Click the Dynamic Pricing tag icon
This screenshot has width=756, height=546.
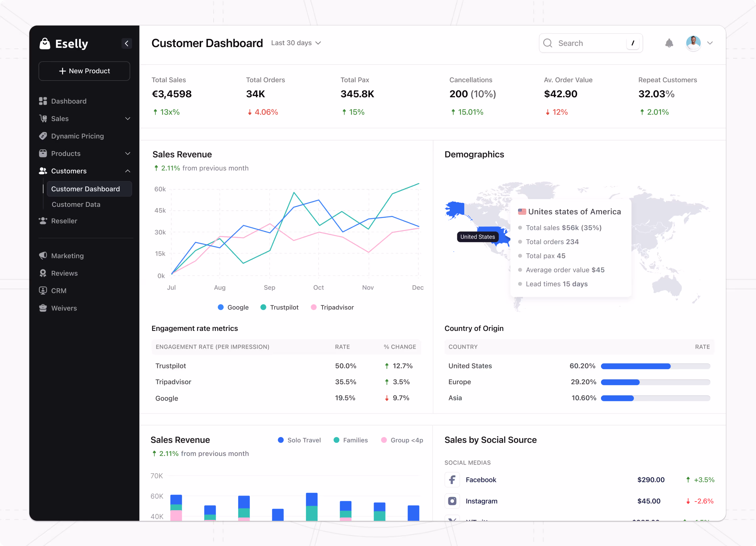click(x=43, y=136)
